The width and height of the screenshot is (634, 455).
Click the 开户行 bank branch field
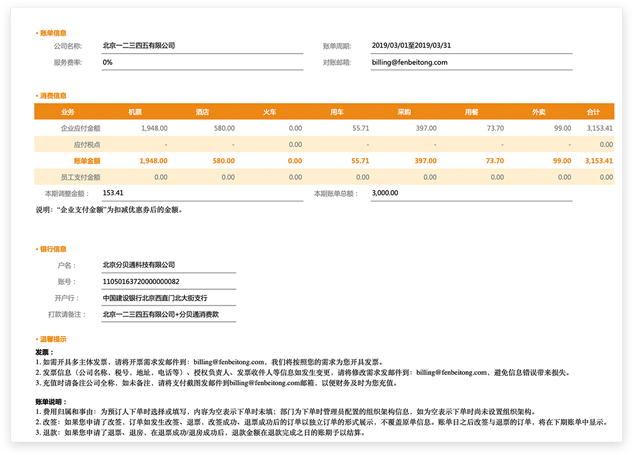168,298
